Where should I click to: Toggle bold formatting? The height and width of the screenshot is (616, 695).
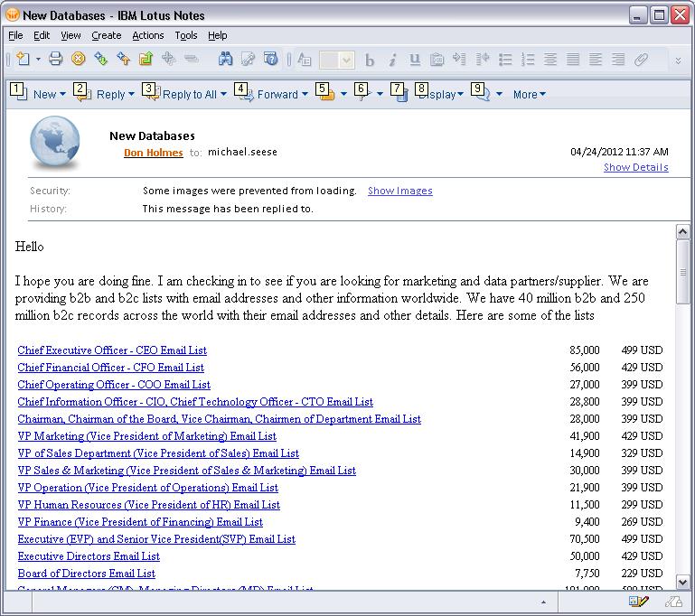click(370, 59)
